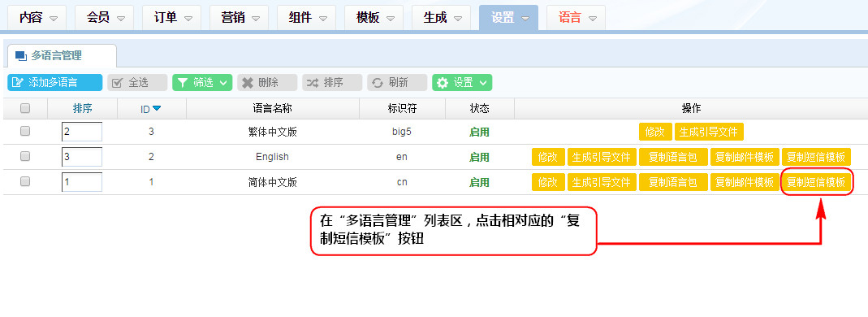Expand the 生成 menu dropdown arrow
This screenshot has height=317, width=868.
coord(458,18)
